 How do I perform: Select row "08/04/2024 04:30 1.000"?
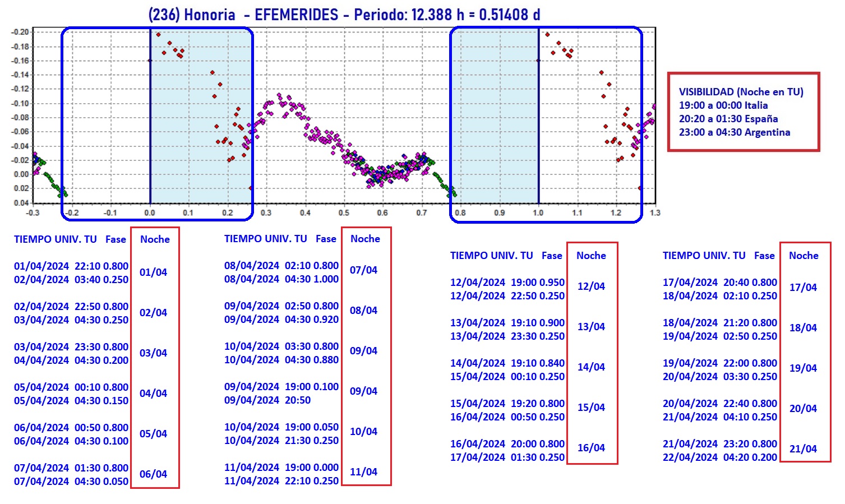281,279
